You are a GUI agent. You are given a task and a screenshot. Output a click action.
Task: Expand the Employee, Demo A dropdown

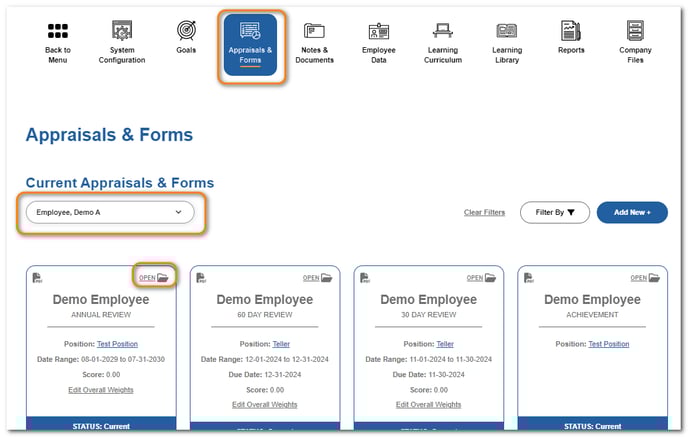coord(110,212)
